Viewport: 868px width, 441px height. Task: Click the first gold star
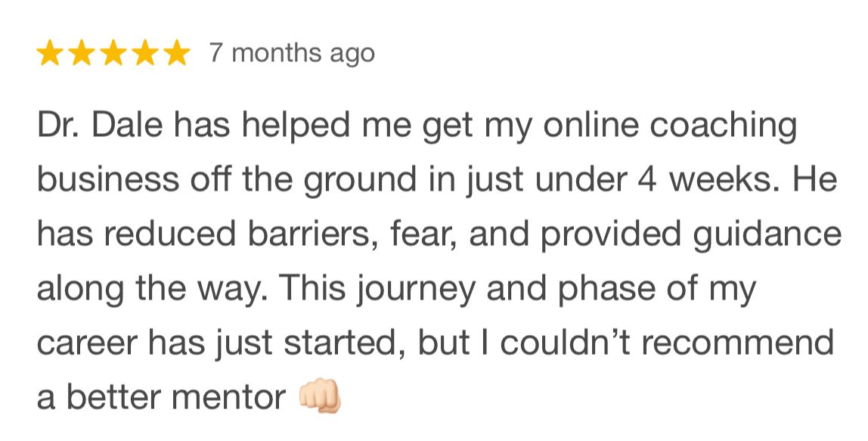49,53
